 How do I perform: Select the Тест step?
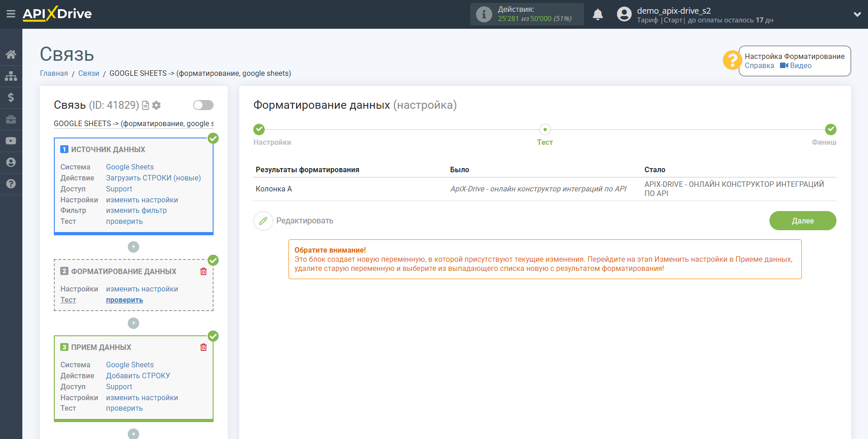point(545,130)
